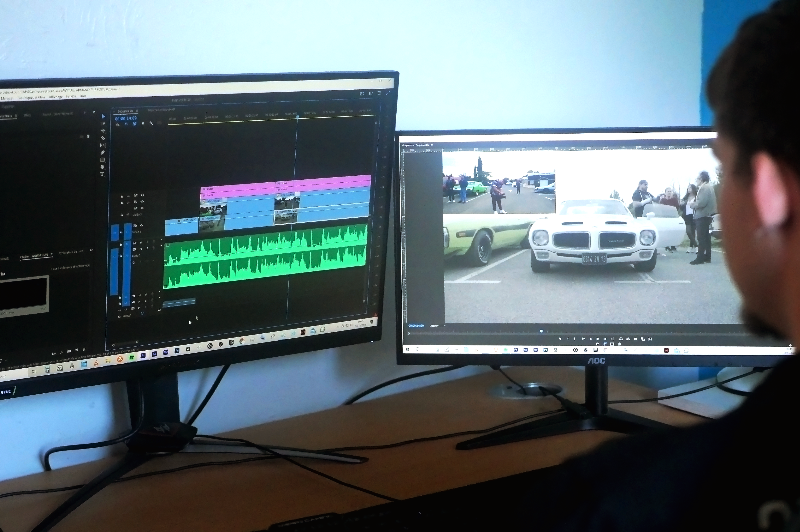Select the Hand tool
The width and height of the screenshot is (800, 532).
pyautogui.click(x=102, y=167)
